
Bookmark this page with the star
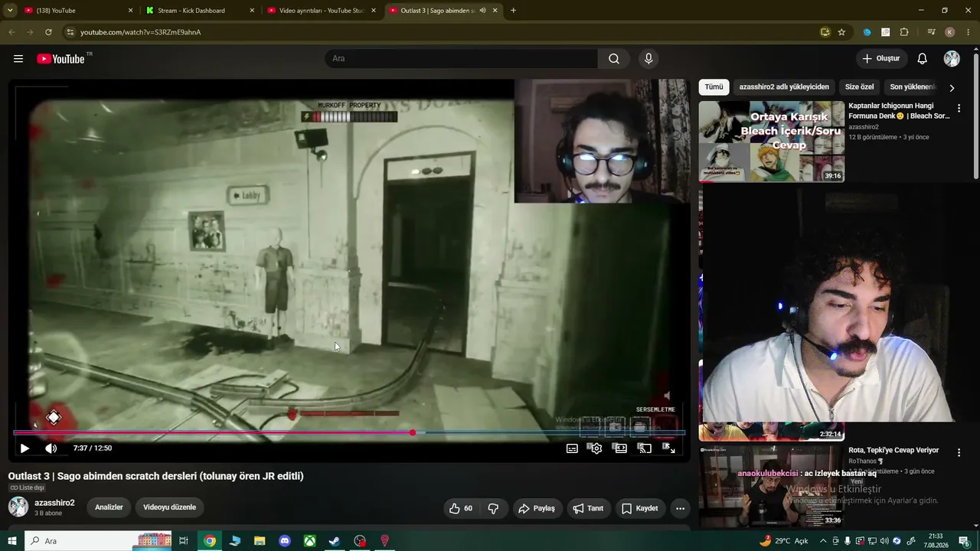pos(841,32)
